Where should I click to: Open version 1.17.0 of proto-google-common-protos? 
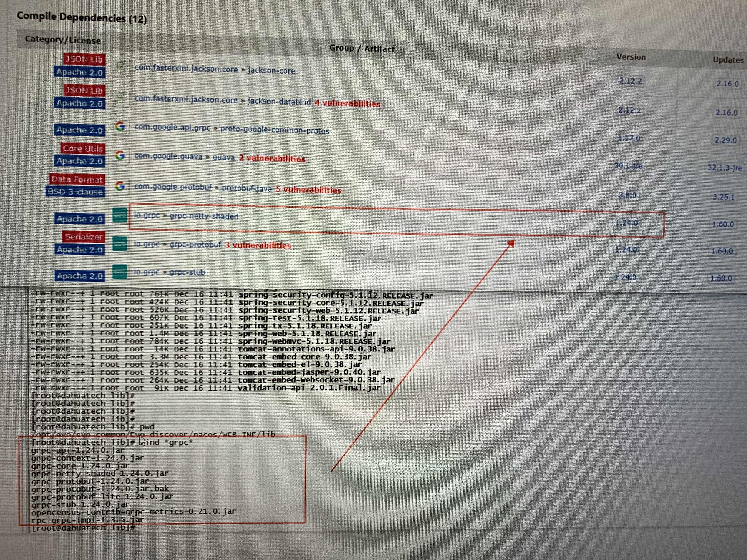click(629, 138)
